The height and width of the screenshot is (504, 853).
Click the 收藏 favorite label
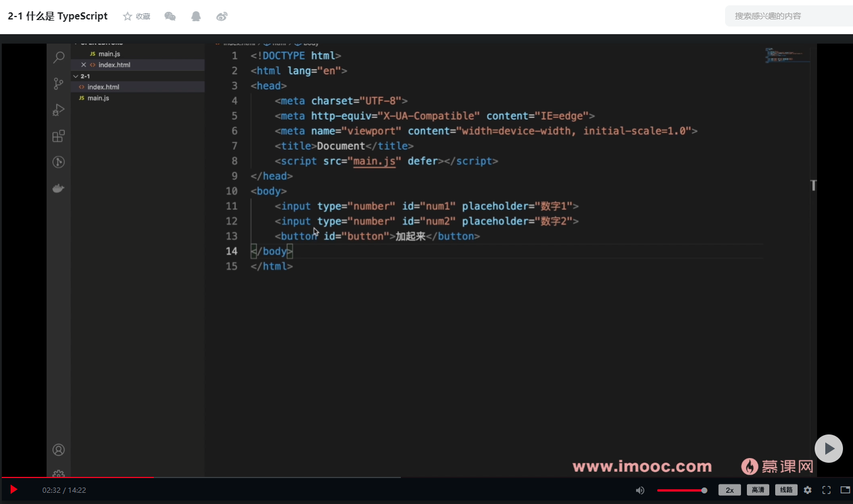click(143, 17)
